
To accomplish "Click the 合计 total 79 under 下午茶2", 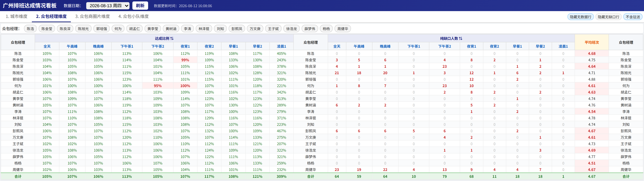I will point(445,177).
